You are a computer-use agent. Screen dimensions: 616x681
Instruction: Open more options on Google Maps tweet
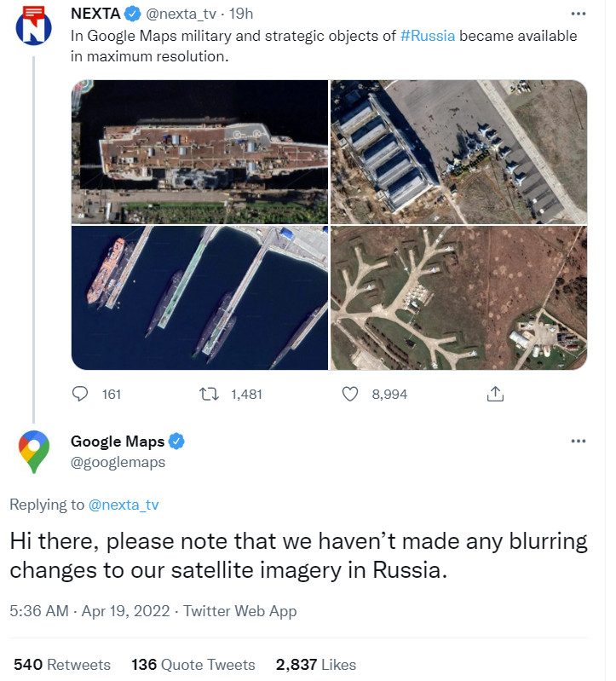579,441
